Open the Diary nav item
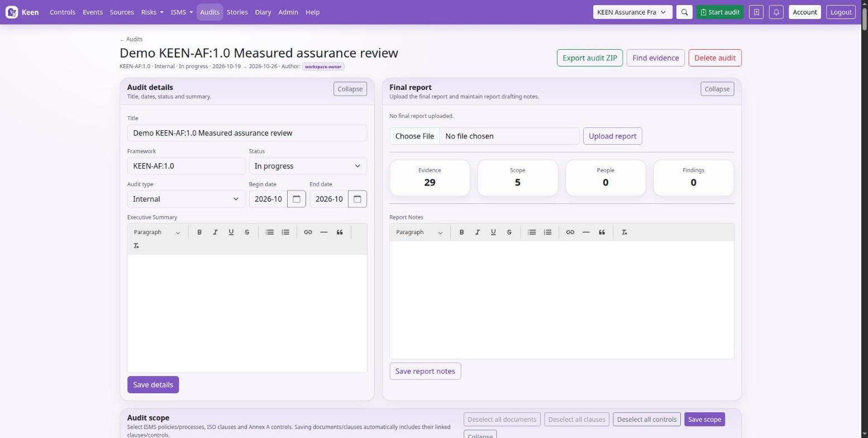Screen dimensions: 868x438 coord(263,12)
